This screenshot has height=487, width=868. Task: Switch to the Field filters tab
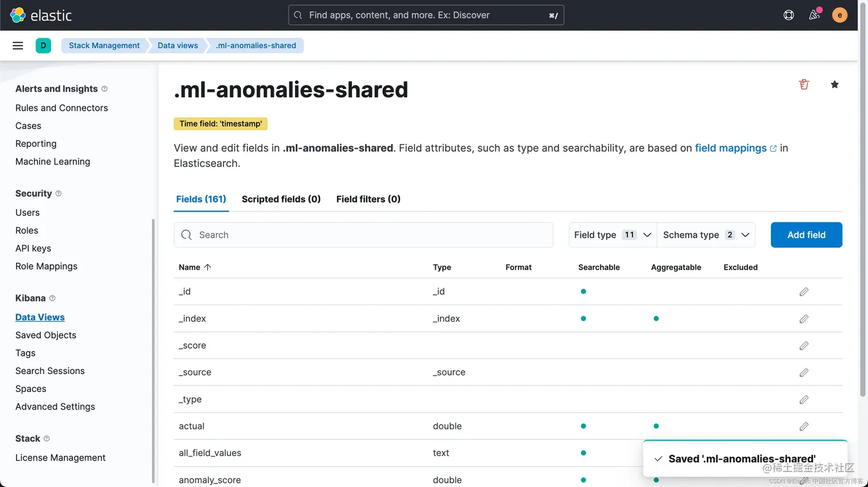point(368,199)
